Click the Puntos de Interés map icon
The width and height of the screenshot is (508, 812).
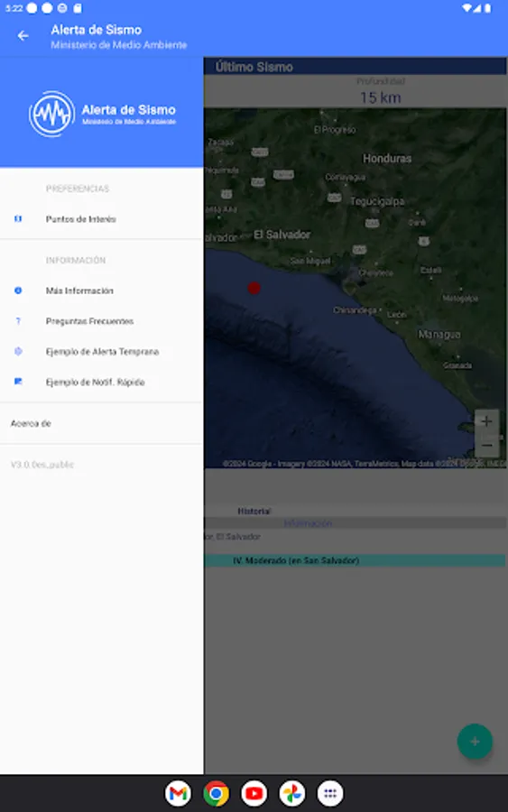coord(18,219)
